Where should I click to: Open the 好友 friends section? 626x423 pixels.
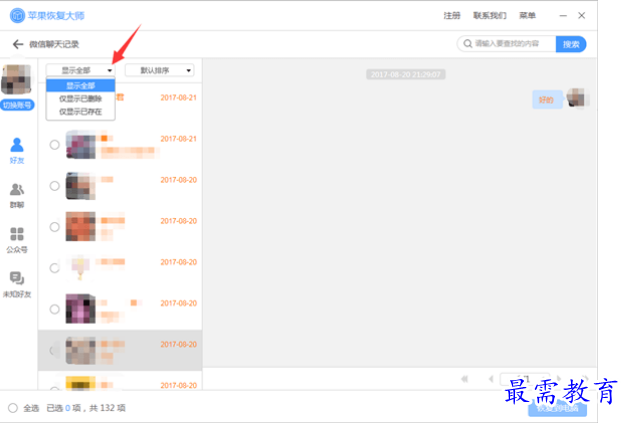click(17, 150)
